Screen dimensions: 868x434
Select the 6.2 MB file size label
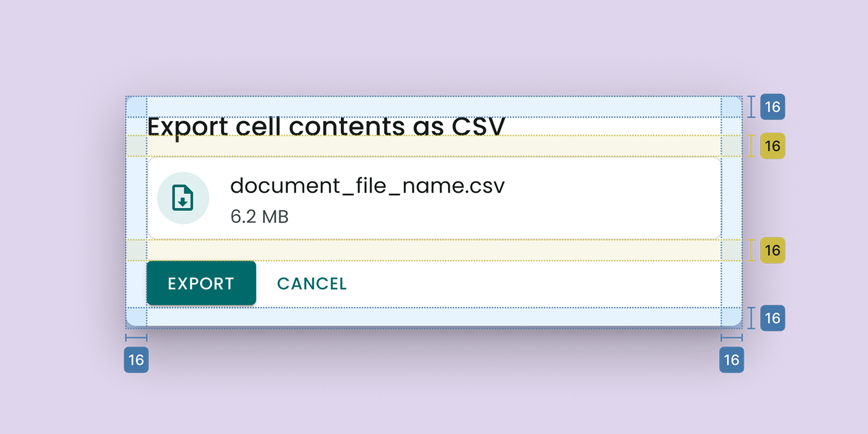(259, 217)
